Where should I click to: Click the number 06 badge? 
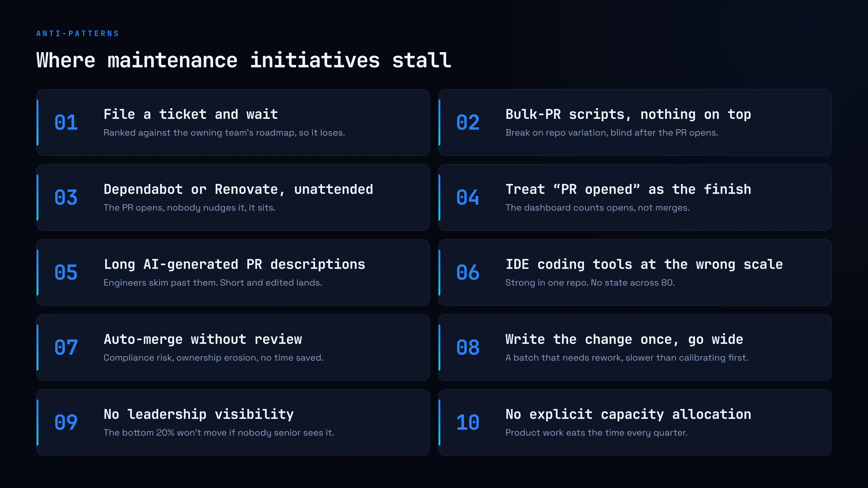(x=468, y=272)
